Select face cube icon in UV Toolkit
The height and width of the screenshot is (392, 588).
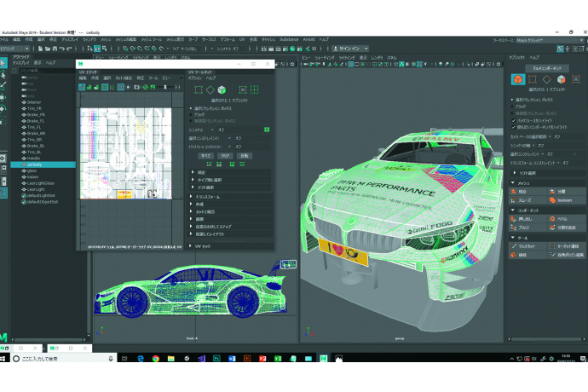pyautogui.click(x=222, y=89)
